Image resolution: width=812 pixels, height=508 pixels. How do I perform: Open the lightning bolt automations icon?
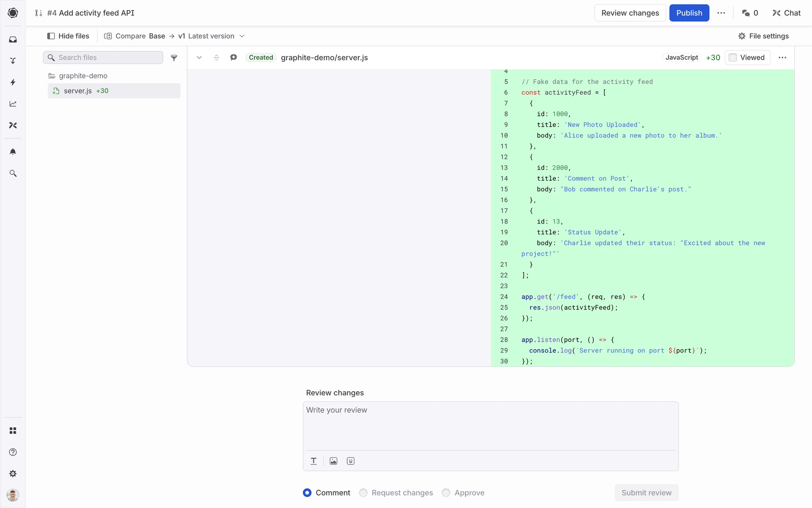(13, 82)
